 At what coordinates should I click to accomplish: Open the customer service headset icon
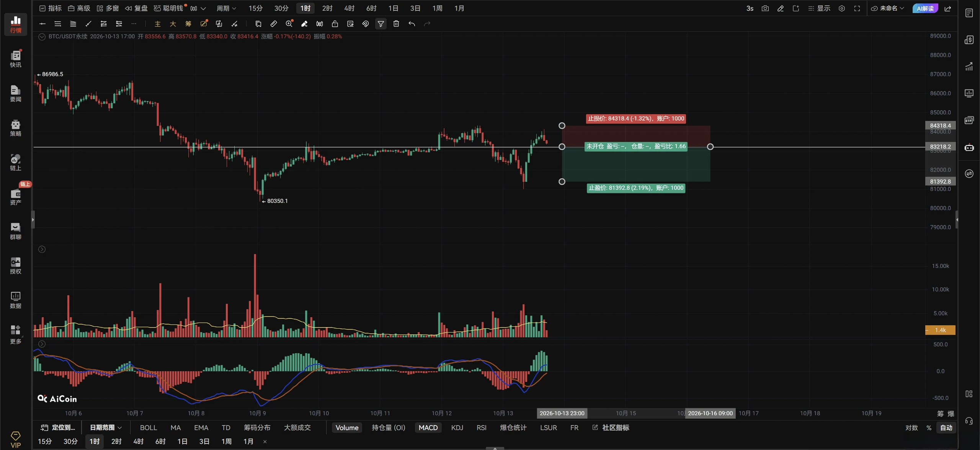969,421
